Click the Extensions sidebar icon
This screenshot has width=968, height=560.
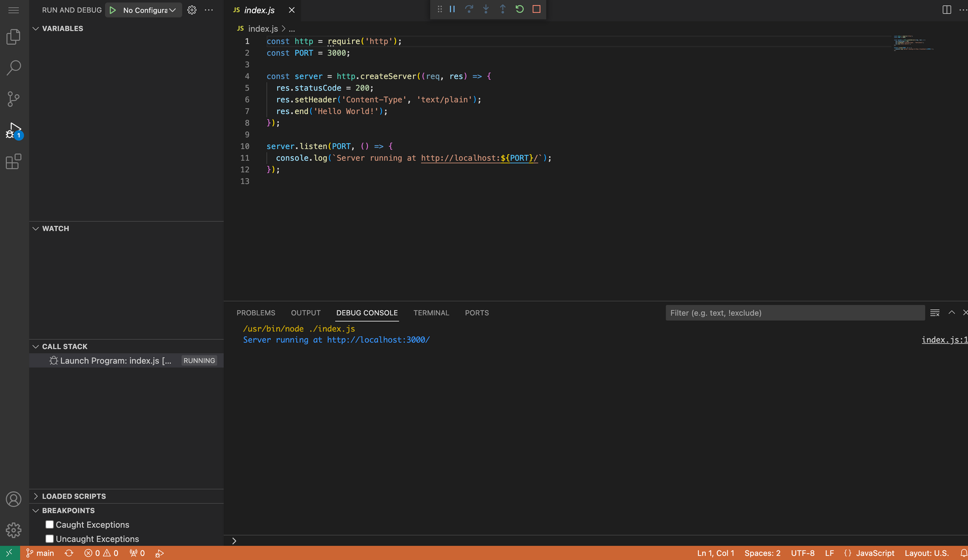14,162
